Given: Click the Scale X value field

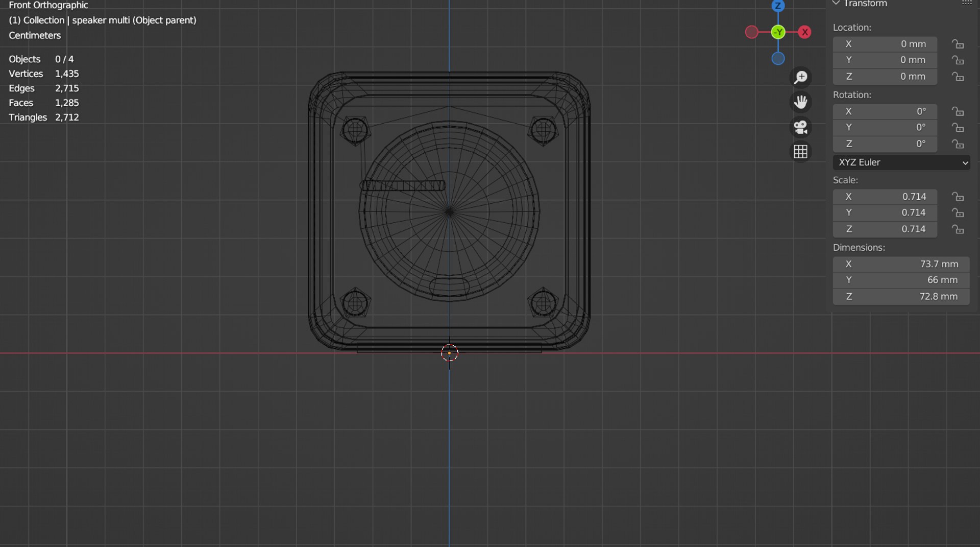Looking at the screenshot, I should pos(885,197).
